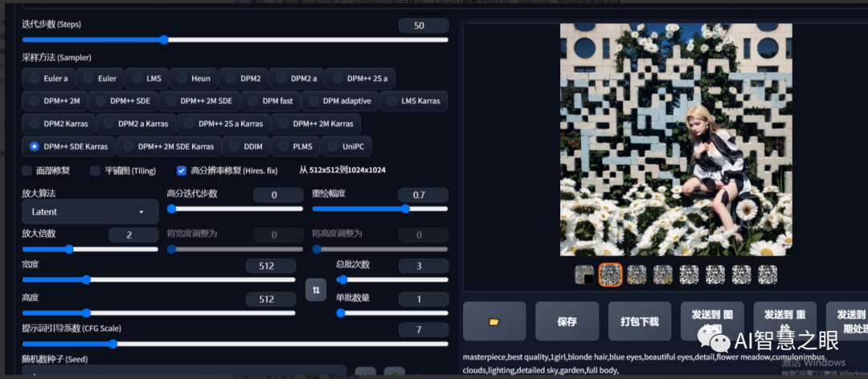This screenshot has height=379, width=868.
Task: Select the DPM2 Karras sampler
Action: pyautogui.click(x=59, y=124)
